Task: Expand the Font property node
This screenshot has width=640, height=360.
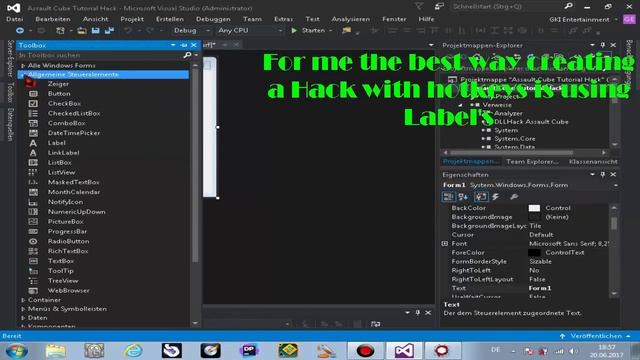Action: pos(445,244)
